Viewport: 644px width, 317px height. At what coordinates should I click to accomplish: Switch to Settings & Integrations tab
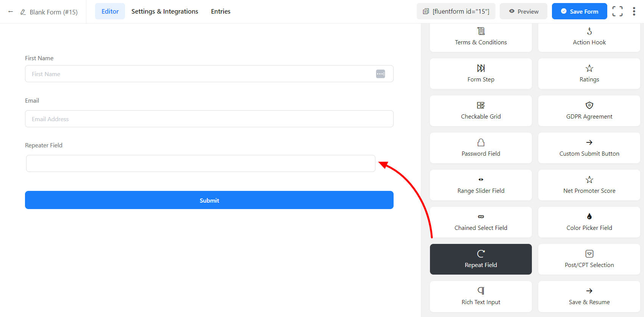pos(164,11)
